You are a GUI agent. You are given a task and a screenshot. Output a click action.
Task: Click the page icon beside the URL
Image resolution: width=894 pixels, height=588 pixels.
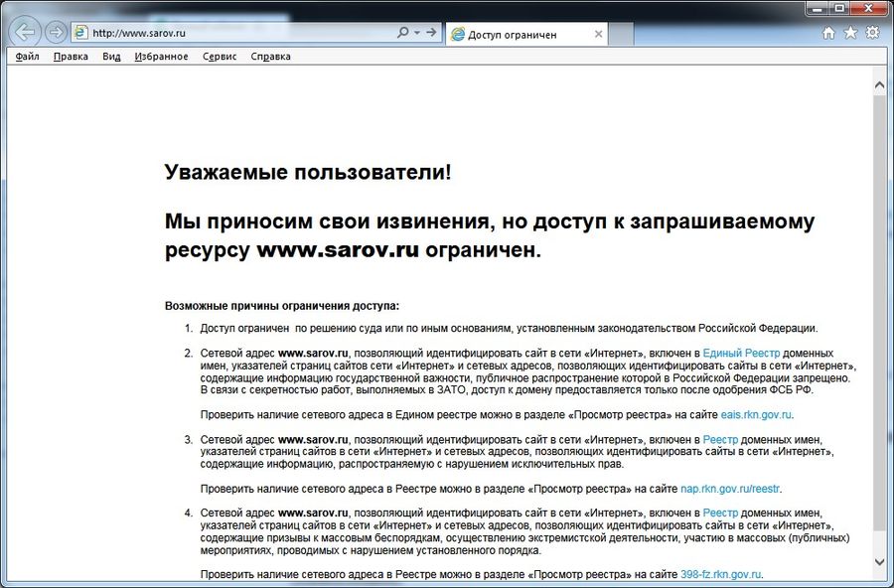(x=81, y=33)
